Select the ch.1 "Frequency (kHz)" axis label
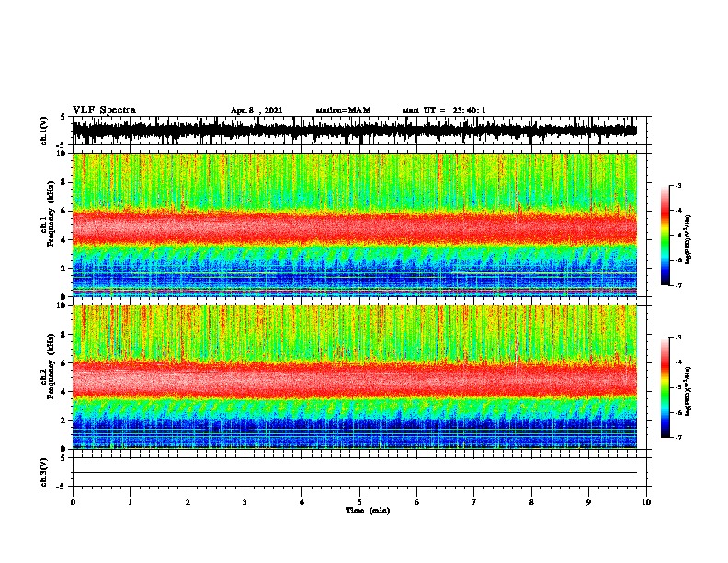The width and height of the screenshot is (728, 563). coord(51,213)
